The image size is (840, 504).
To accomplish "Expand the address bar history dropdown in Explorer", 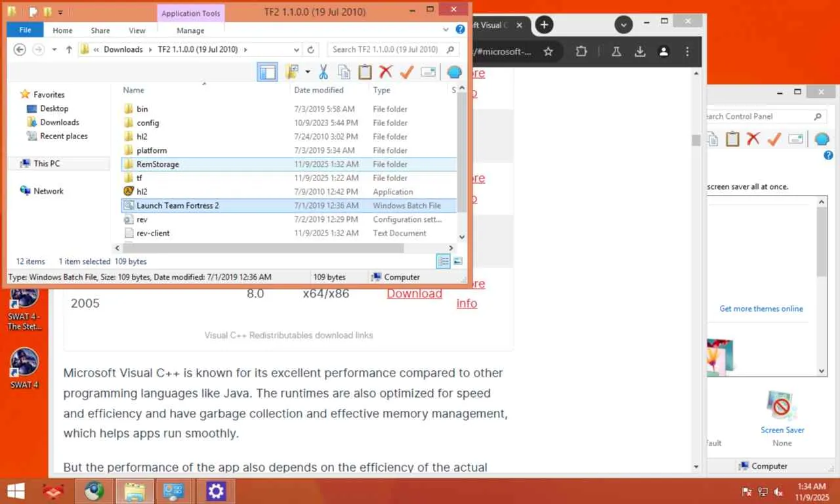I will click(x=297, y=49).
